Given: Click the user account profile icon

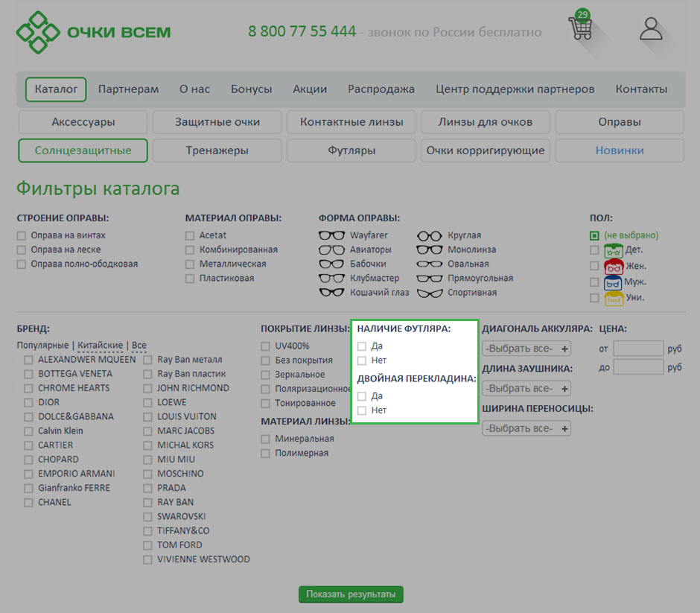Looking at the screenshot, I should click(651, 29).
